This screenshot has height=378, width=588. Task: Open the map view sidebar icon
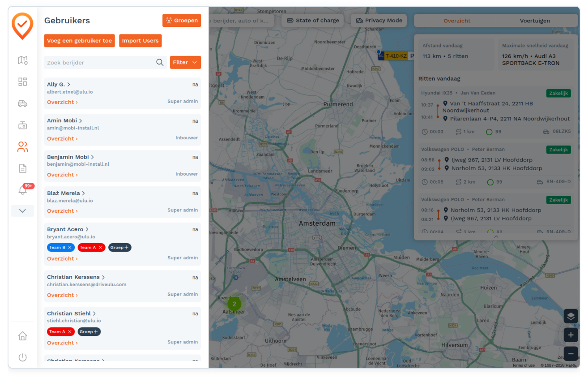pyautogui.click(x=22, y=60)
